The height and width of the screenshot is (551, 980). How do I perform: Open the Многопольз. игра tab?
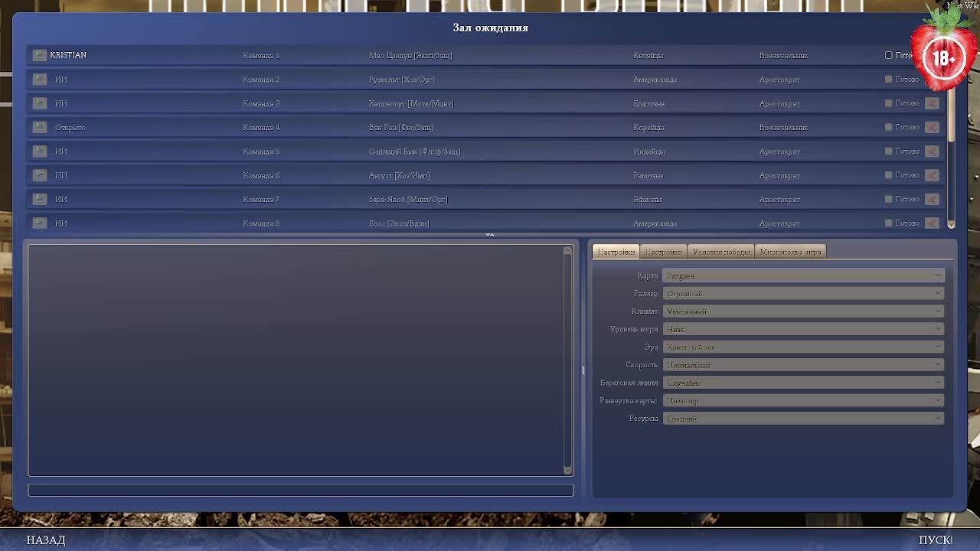790,252
